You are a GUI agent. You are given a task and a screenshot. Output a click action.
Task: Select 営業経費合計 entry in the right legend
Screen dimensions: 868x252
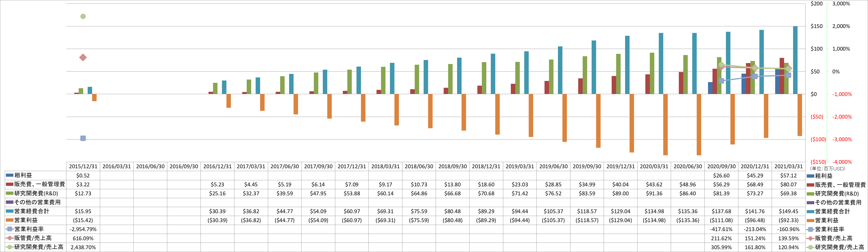(x=828, y=211)
